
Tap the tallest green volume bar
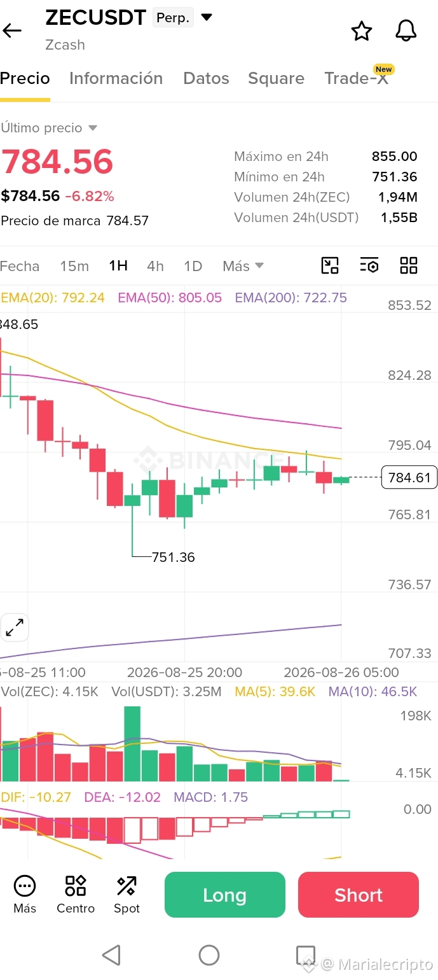(x=132, y=744)
